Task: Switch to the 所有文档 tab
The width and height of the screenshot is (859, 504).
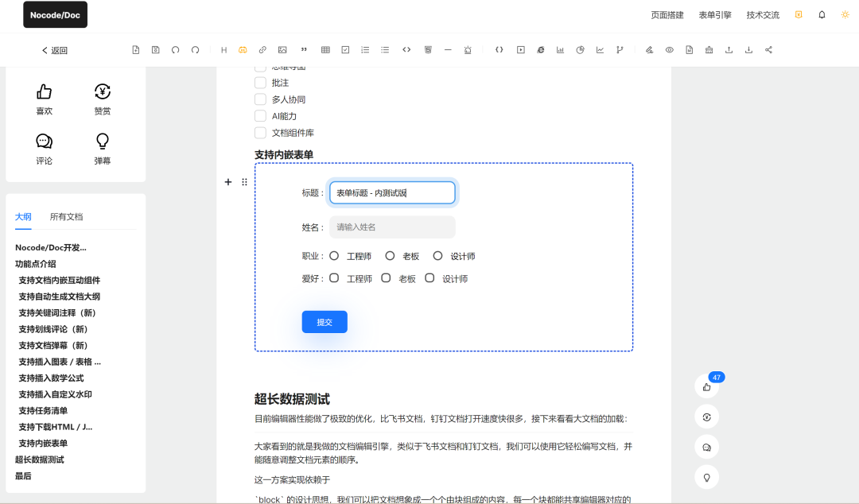Action: coord(66,217)
